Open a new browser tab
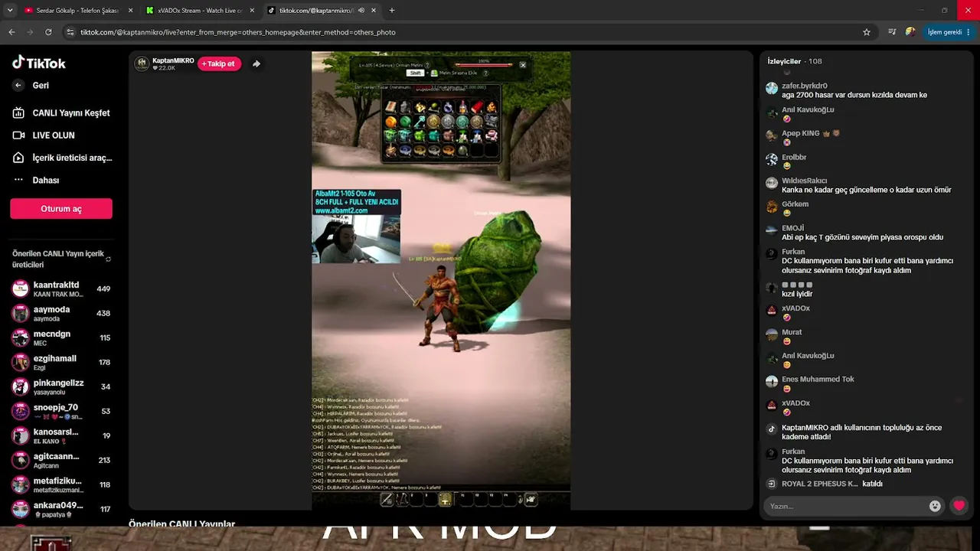This screenshot has width=980, height=551. coord(392,11)
